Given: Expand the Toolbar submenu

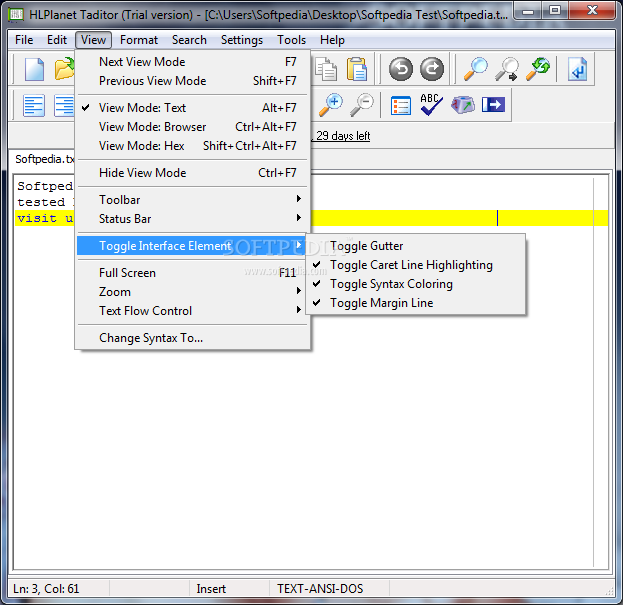Looking at the screenshot, I should pyautogui.click(x=192, y=200).
